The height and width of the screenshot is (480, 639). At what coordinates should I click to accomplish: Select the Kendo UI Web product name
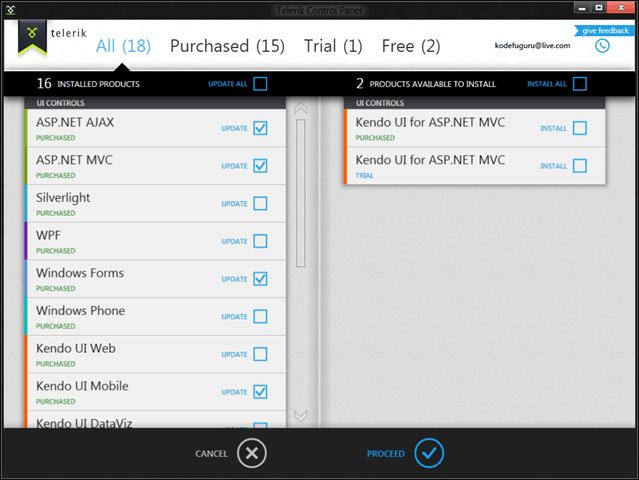(x=76, y=348)
